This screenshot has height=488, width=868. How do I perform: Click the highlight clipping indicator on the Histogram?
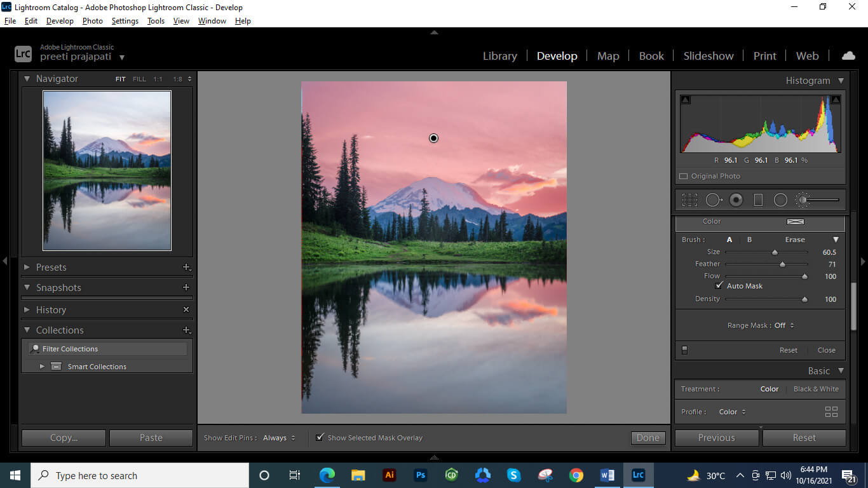click(835, 99)
